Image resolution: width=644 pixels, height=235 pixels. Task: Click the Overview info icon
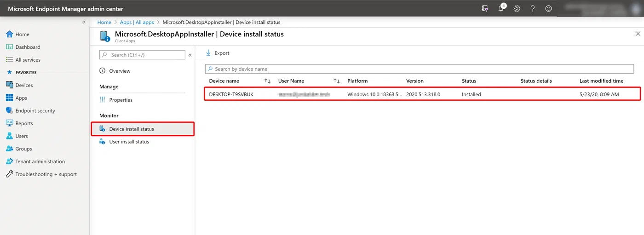103,71
